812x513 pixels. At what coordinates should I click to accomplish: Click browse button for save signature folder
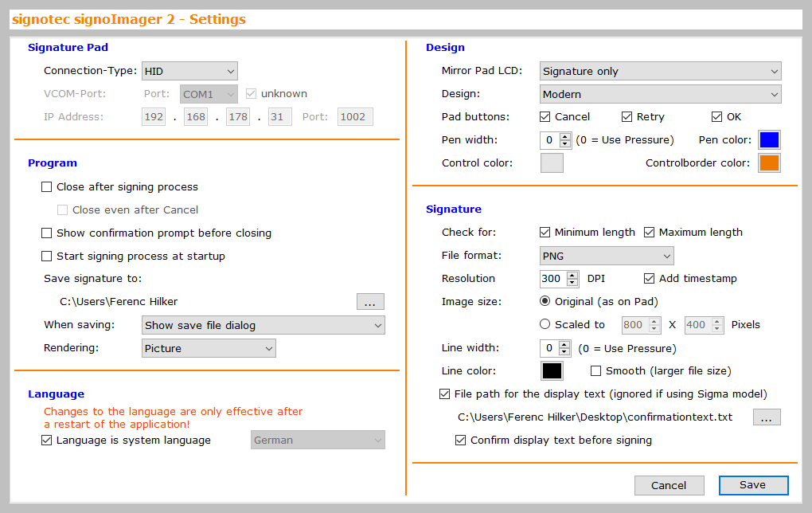tap(370, 302)
